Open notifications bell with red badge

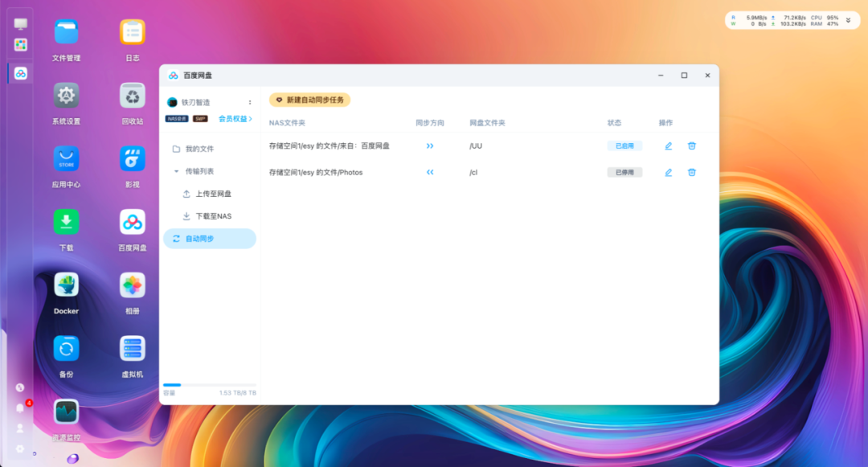coord(20,408)
